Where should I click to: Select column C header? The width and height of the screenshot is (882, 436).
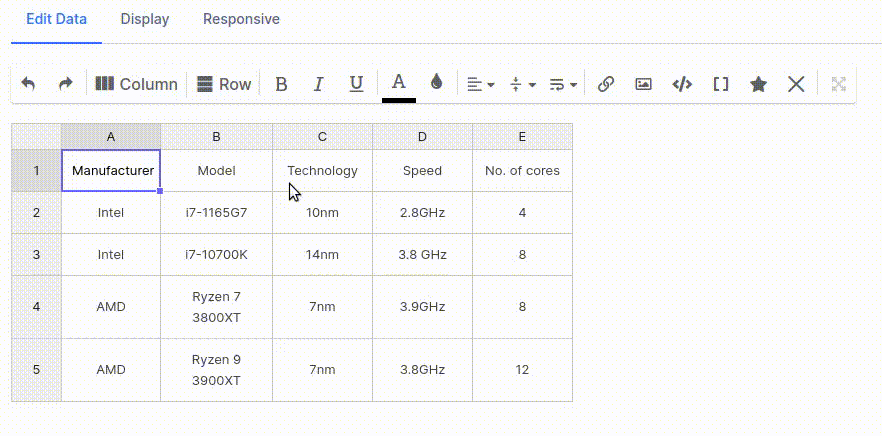coord(322,137)
